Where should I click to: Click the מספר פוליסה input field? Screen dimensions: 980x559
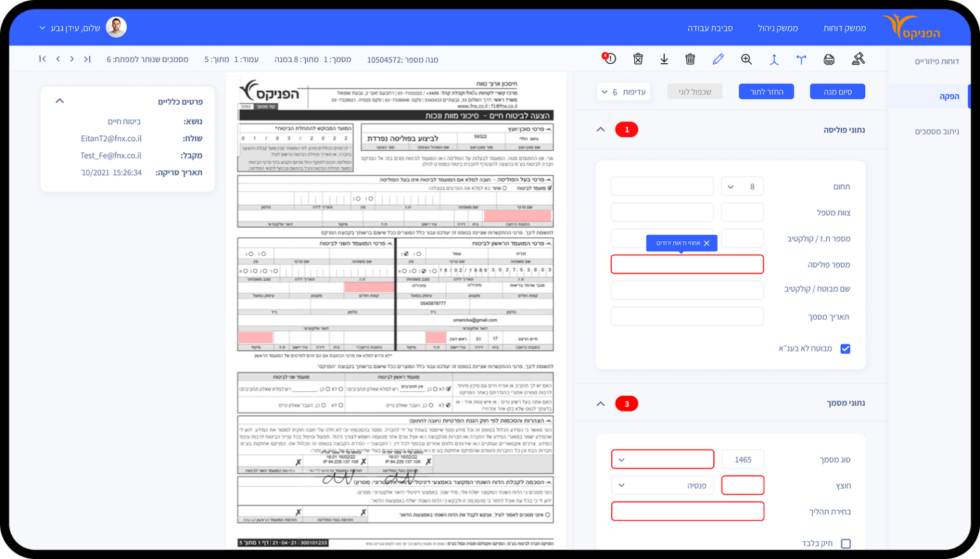pos(687,264)
